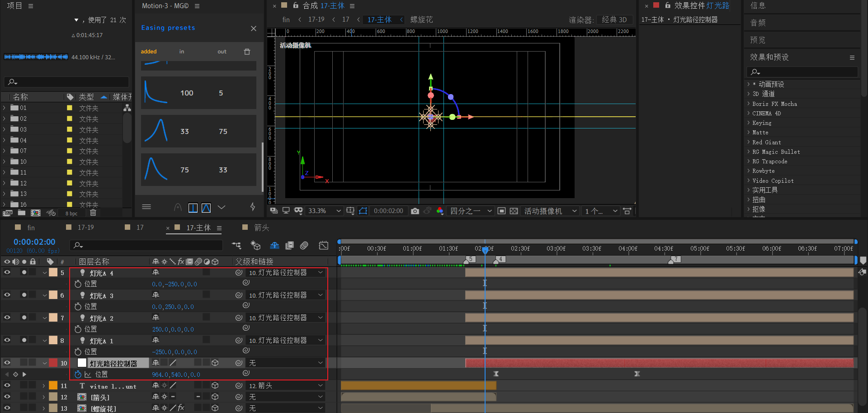Open the 预览 panel tab

[x=758, y=40]
